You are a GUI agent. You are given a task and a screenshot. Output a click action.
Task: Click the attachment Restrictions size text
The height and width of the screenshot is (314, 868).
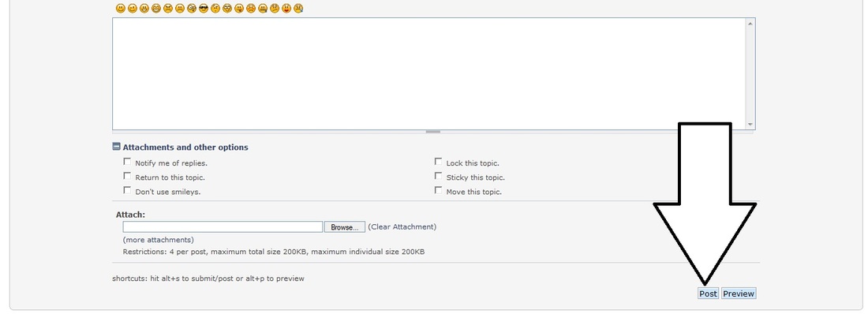(274, 252)
